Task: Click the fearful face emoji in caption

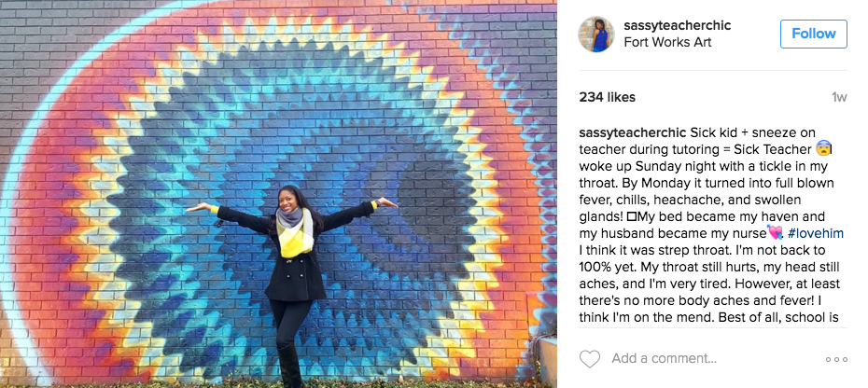Action: click(x=824, y=149)
